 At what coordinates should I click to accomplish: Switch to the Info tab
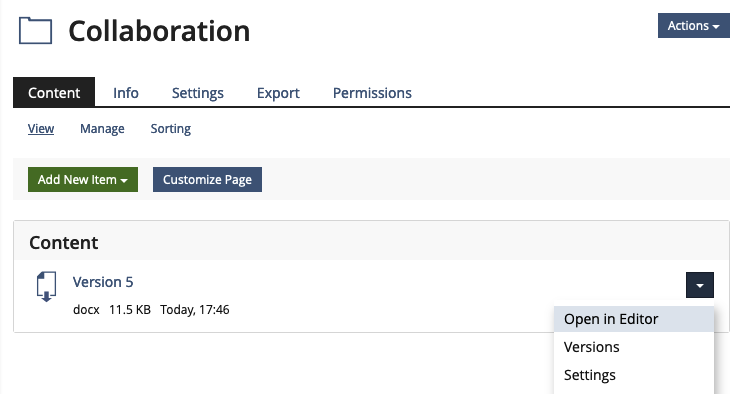[x=126, y=93]
